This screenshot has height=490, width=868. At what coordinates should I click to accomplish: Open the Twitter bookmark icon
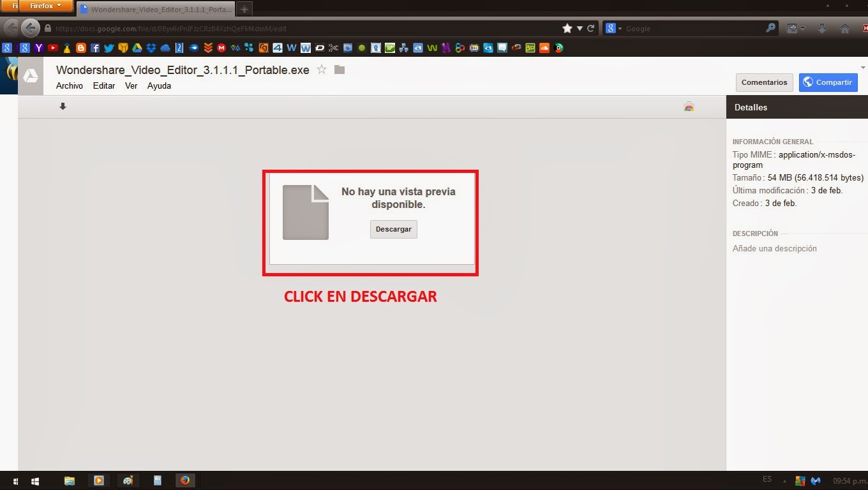tap(108, 48)
